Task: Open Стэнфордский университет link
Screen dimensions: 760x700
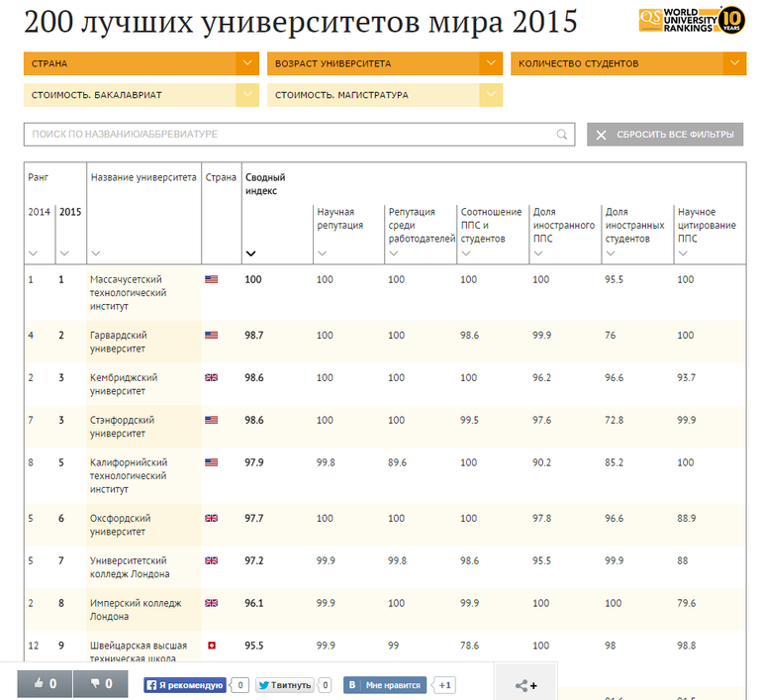Action: point(122,427)
